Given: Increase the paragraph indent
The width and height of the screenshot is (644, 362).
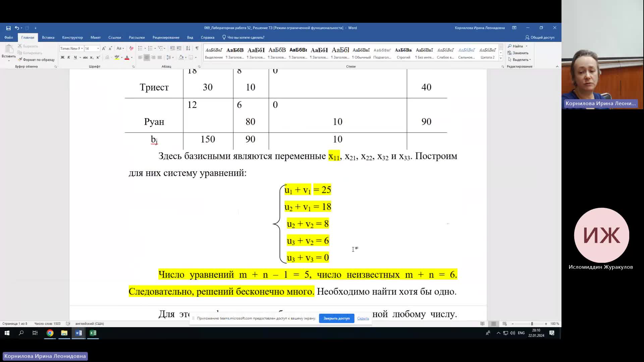Looking at the screenshot, I should 179,48.
